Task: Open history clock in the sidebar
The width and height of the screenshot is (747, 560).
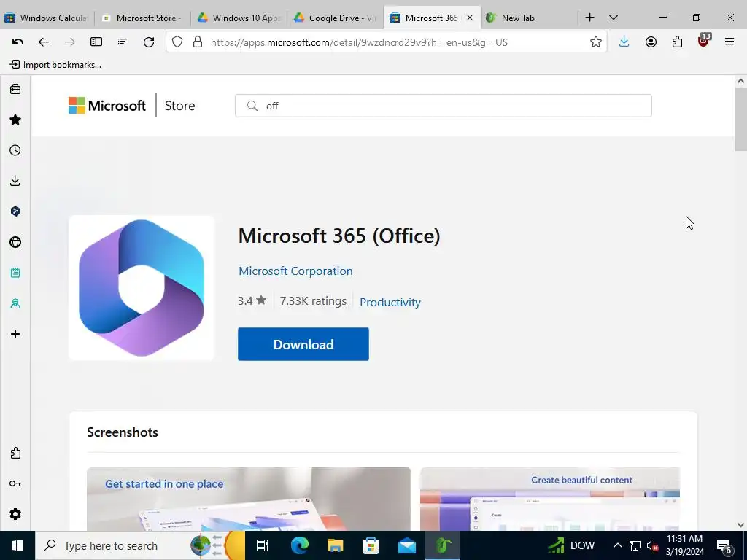Action: (x=15, y=150)
